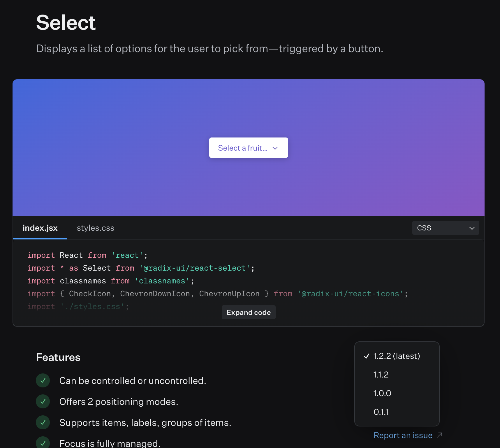This screenshot has width=500, height=448.
Task: Click the green check beside 'Supports items, labels, groups of items'
Action: (x=43, y=422)
